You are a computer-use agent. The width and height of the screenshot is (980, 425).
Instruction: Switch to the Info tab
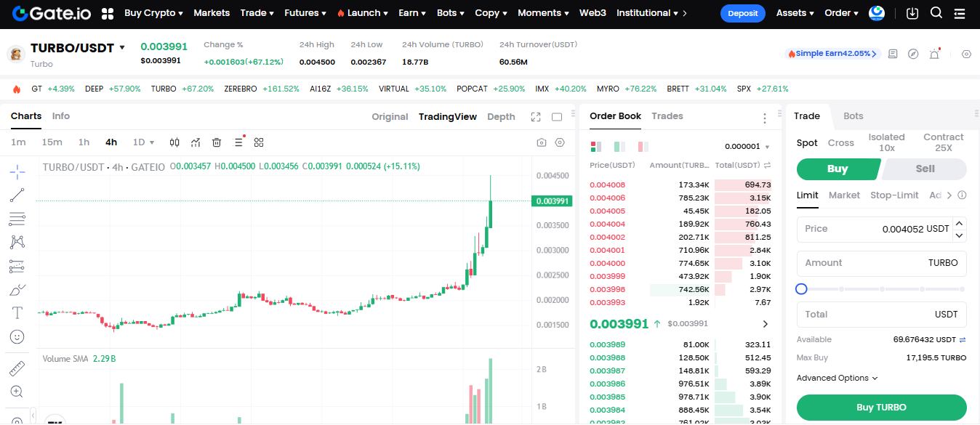point(61,116)
